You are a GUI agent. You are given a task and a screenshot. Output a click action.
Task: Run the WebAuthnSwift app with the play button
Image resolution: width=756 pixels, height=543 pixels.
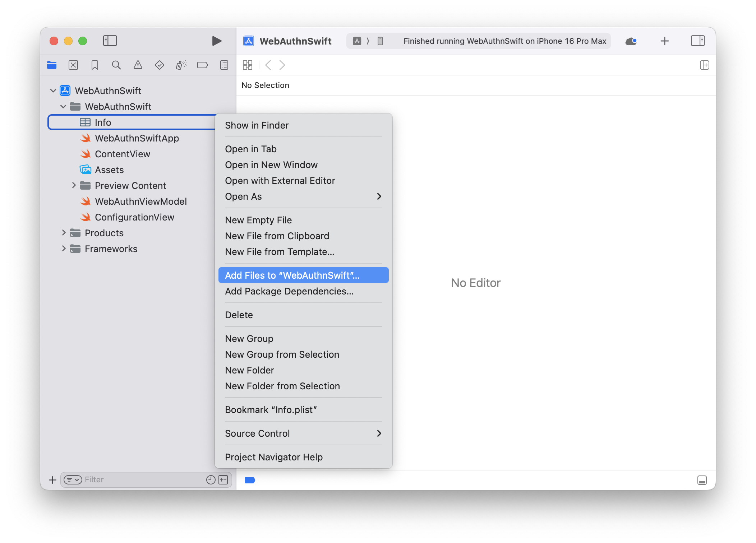click(x=216, y=41)
